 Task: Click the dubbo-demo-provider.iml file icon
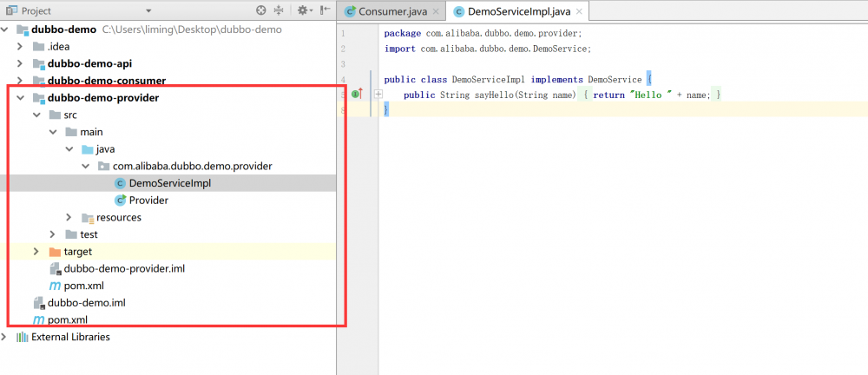tap(56, 269)
